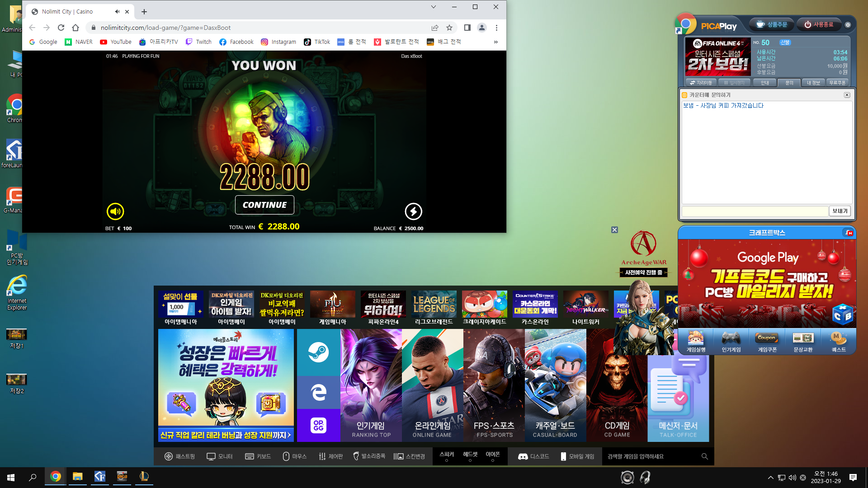Open the NAVER bookmark
Image resolution: width=868 pixels, height=488 pixels.
pos(79,42)
